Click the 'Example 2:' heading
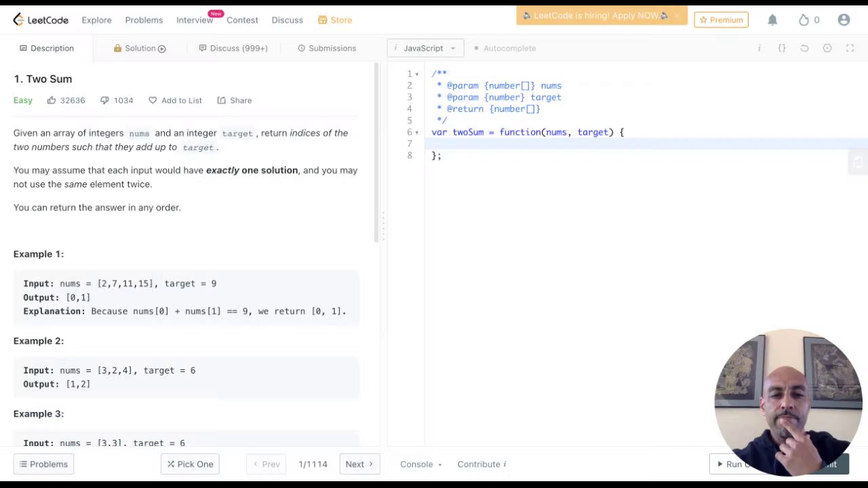 pyautogui.click(x=39, y=341)
